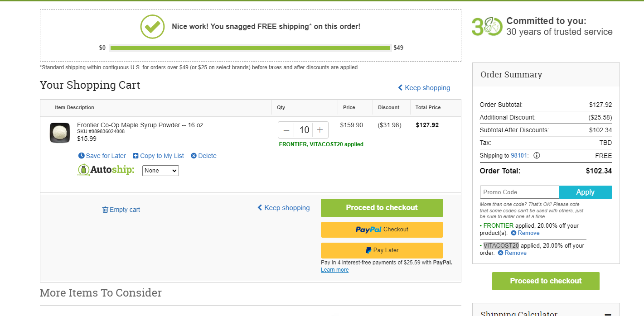Remove the VITACOST20 promo code

[x=512, y=253]
